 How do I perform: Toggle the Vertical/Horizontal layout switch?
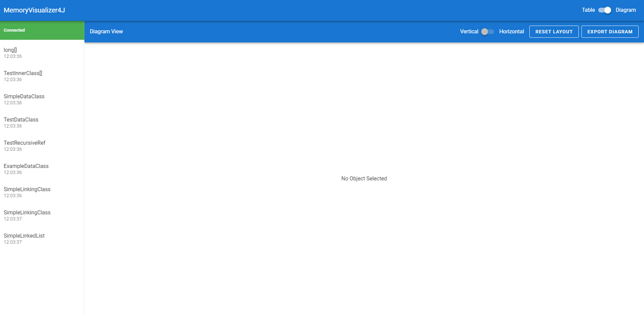pyautogui.click(x=488, y=32)
